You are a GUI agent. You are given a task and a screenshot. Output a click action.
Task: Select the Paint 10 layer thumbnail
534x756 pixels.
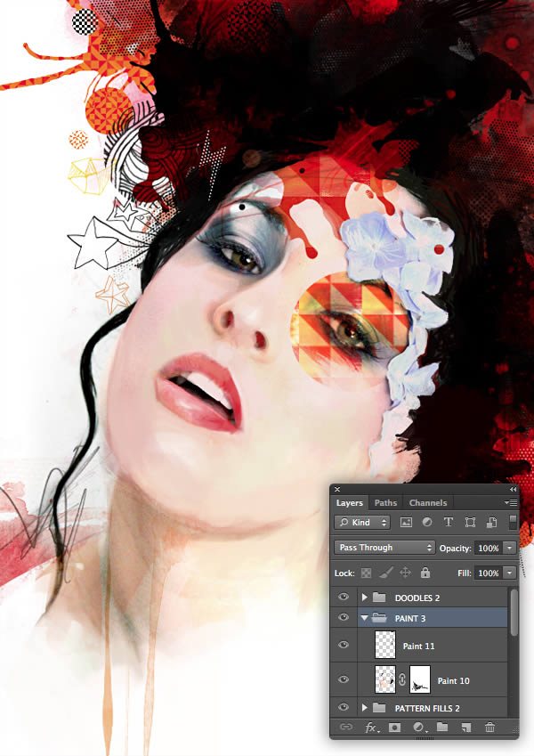[x=385, y=679]
